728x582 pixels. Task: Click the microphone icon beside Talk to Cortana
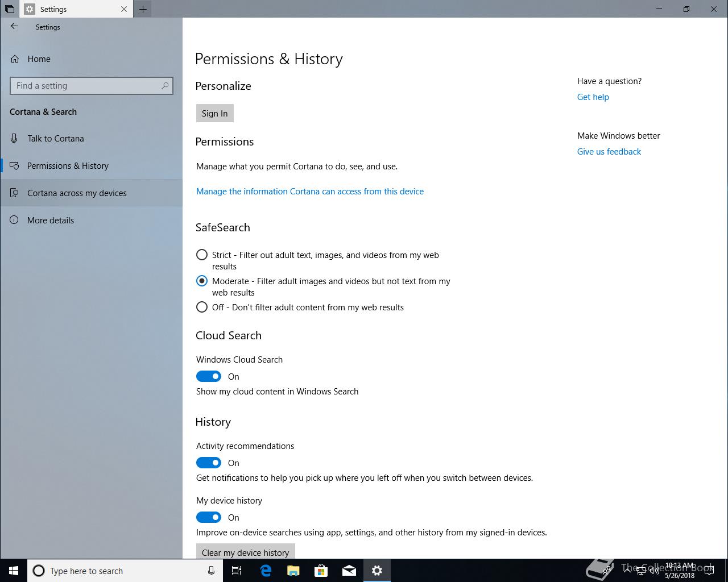pyautogui.click(x=14, y=139)
